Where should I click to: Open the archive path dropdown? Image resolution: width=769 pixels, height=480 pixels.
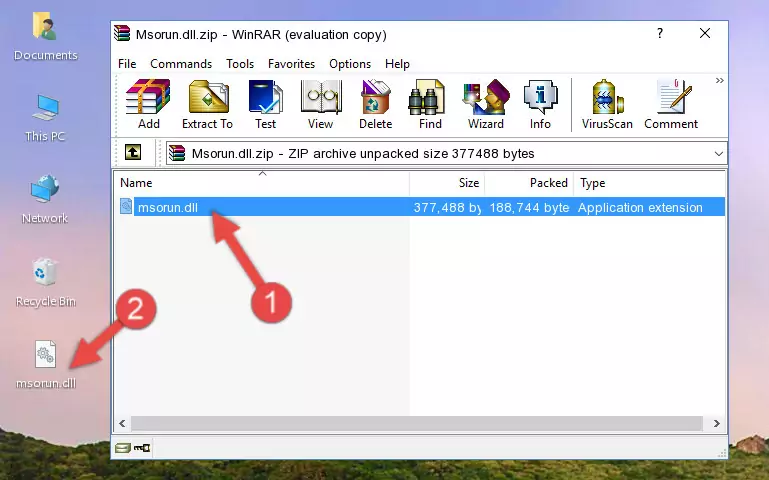pos(718,153)
